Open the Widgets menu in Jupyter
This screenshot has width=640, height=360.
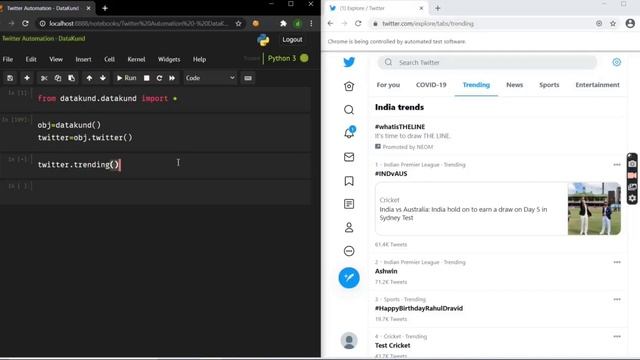[169, 59]
